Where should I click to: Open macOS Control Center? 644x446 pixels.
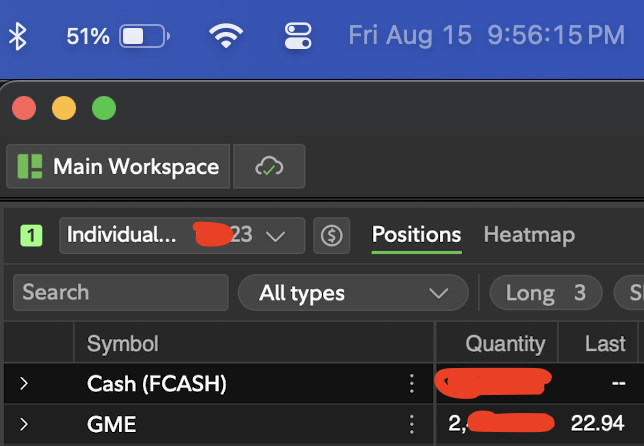(298, 36)
